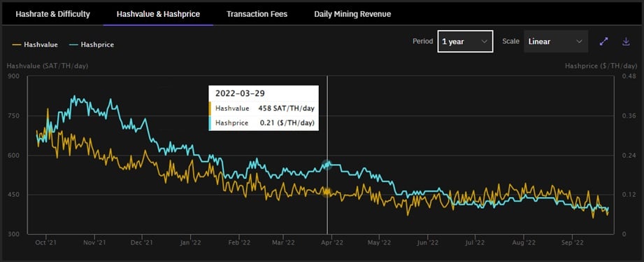
Task: Select the Hashvalue & Hashprice tab
Action: click(158, 14)
